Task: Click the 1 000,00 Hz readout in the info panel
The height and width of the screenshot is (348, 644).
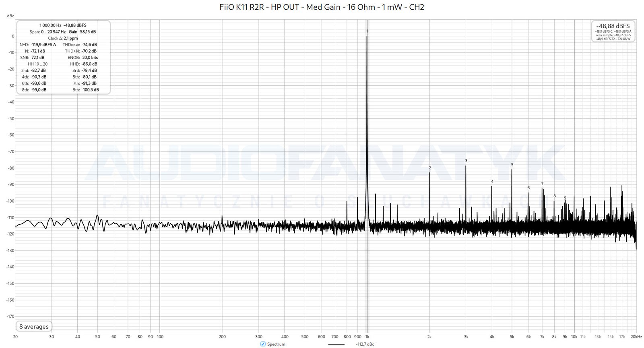Action: [x=50, y=25]
